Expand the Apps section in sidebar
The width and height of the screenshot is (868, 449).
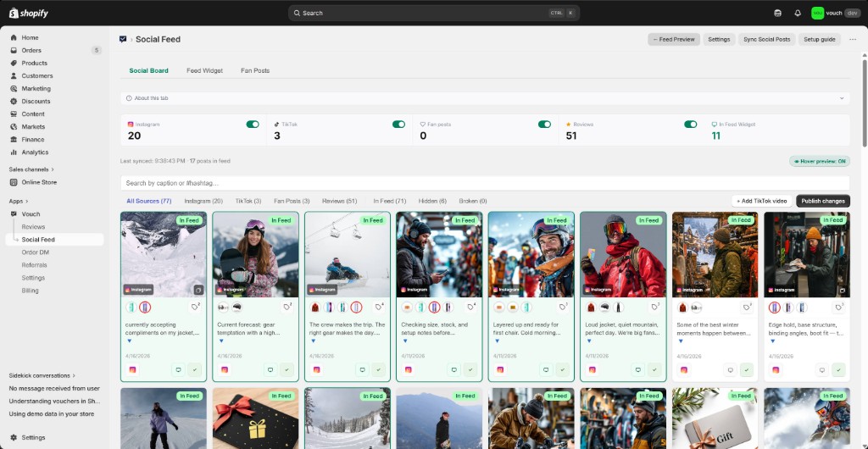19,202
